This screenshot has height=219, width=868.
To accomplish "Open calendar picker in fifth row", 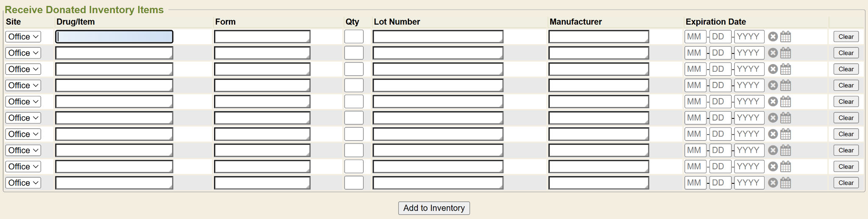I will click(785, 102).
